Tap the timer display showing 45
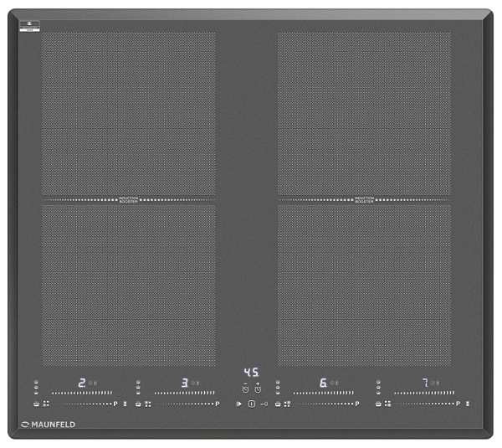The width and height of the screenshot is (502, 448). [251, 372]
